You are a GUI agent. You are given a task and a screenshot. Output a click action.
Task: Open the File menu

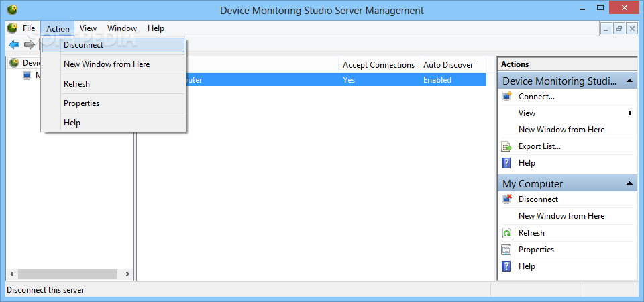(29, 28)
